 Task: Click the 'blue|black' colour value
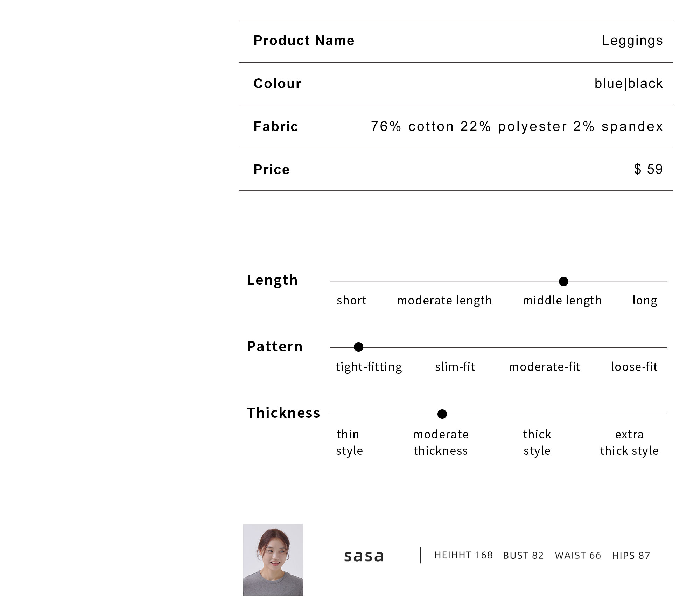pyautogui.click(x=629, y=84)
